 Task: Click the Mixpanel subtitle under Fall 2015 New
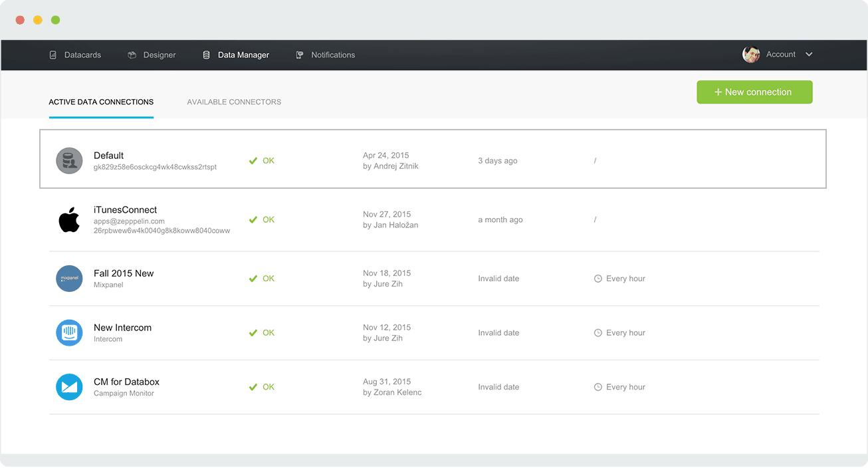(x=108, y=285)
